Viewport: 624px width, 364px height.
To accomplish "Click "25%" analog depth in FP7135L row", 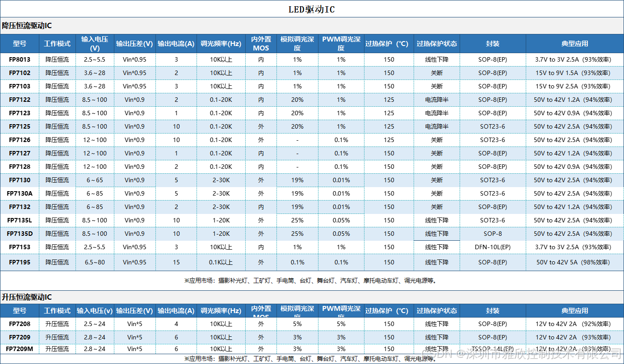I will (297, 220).
